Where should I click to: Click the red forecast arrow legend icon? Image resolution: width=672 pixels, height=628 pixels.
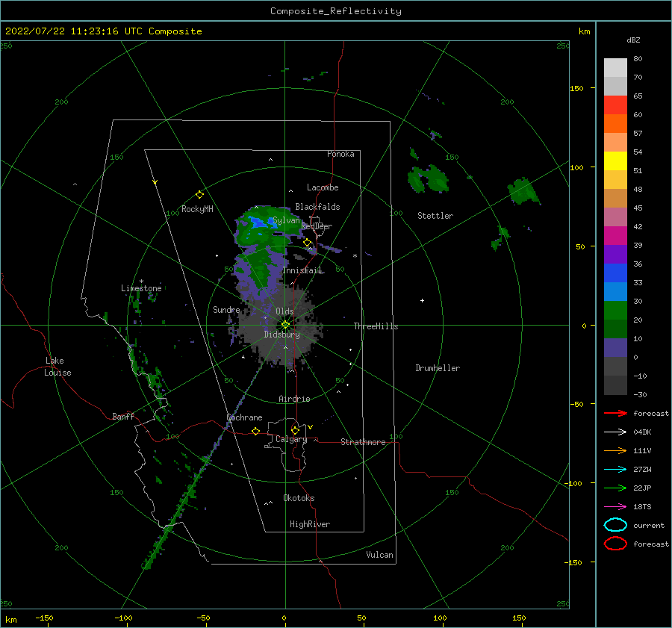pyautogui.click(x=615, y=413)
